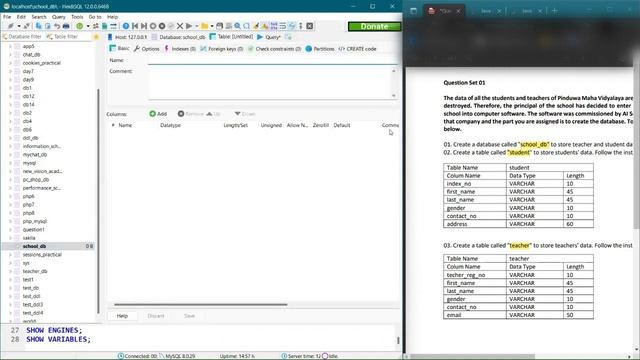Click the star favorites filter icon
Viewport: 640px width, 360px height.
[x=96, y=37]
